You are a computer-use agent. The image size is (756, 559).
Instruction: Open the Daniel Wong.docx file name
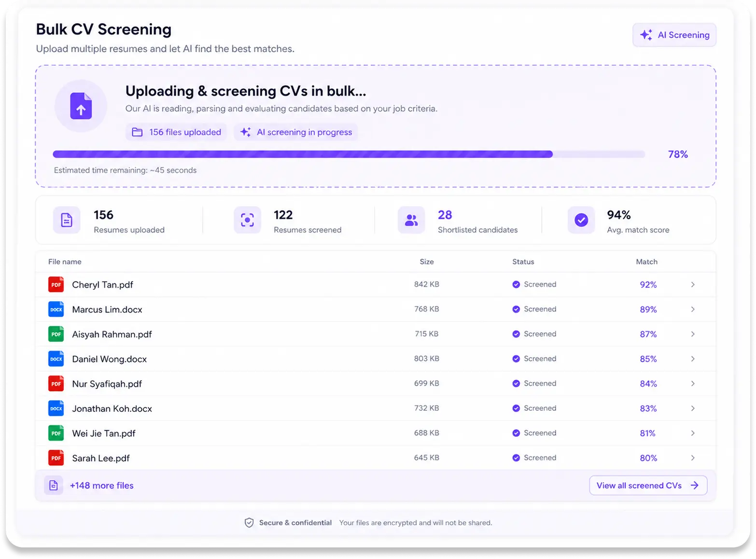110,359
